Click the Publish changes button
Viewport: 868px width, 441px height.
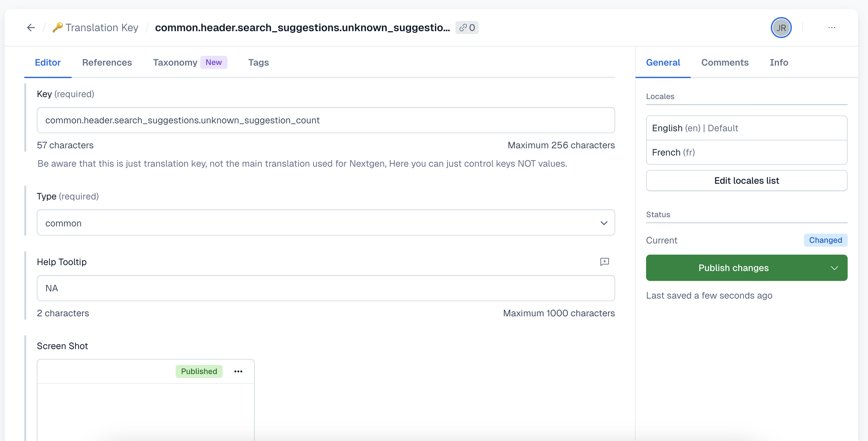click(733, 268)
